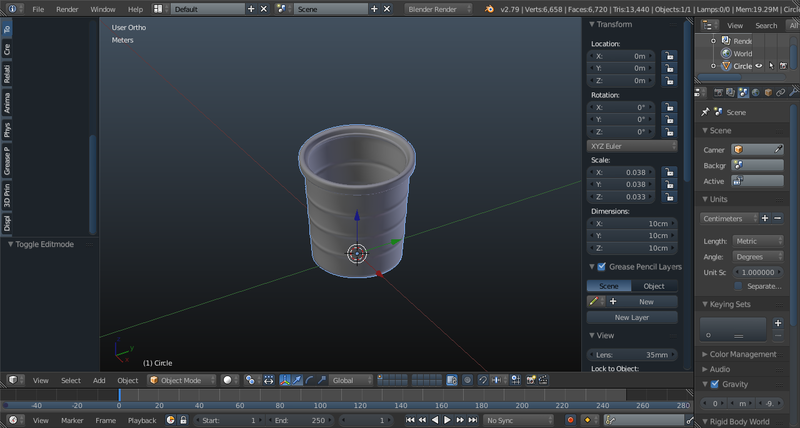This screenshot has width=800, height=428.
Task: Click the Lens 35mm slider field
Action: click(632, 355)
